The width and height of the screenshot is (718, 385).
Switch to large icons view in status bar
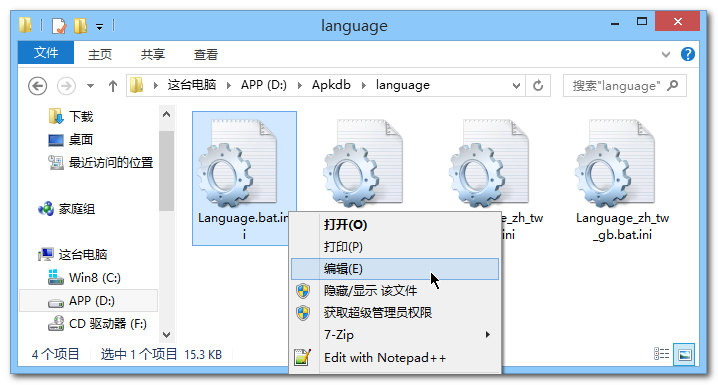684,354
